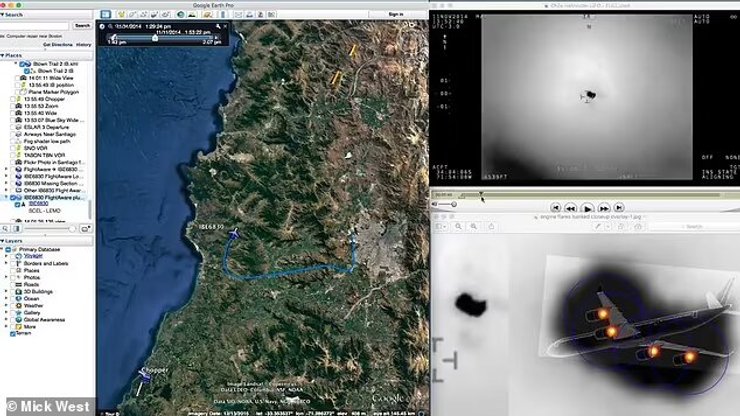Click the Share icon in Preview toolbar
This screenshot has height=416, width=740.
(x=492, y=226)
